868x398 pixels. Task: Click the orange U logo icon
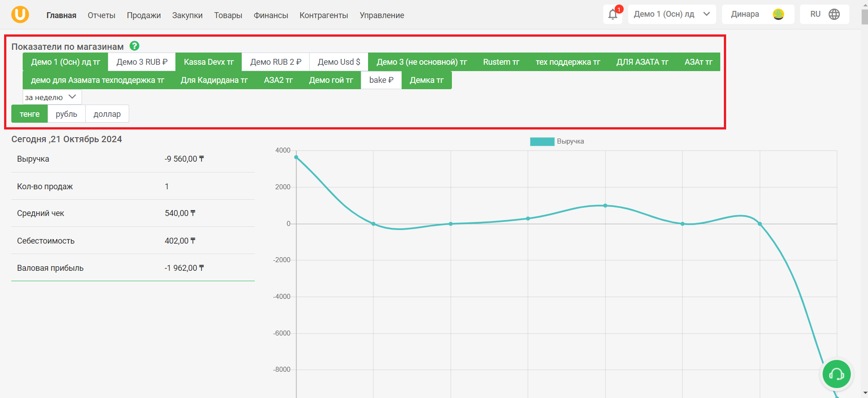tap(20, 14)
